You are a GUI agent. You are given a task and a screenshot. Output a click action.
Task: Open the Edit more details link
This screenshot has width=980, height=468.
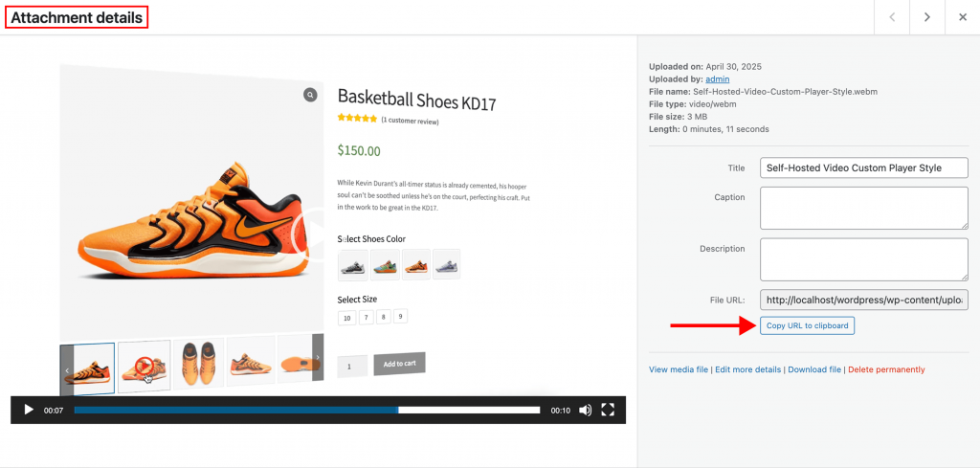point(747,369)
